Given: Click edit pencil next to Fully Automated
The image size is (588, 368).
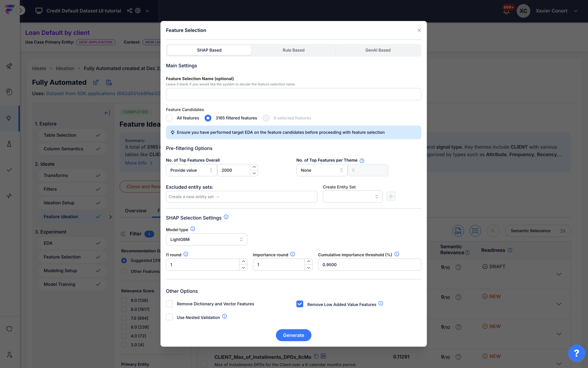Looking at the screenshot, I should point(96,83).
